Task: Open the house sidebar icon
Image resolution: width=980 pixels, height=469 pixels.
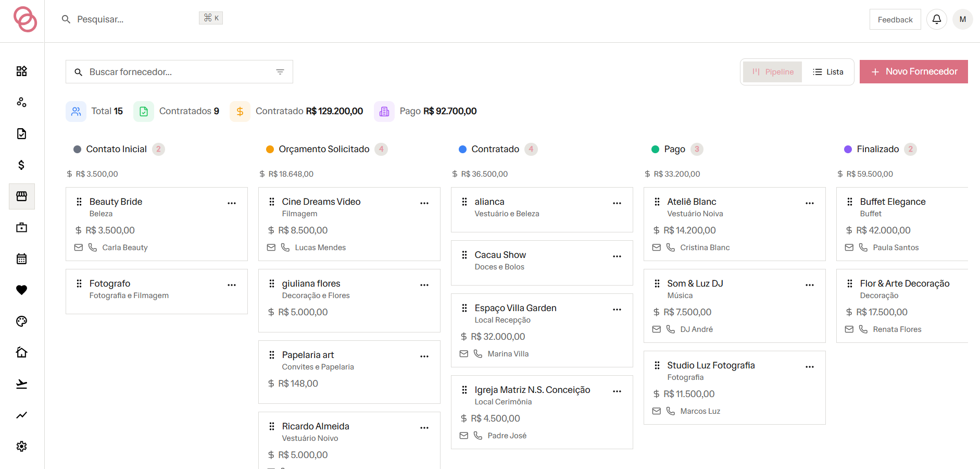Action: 21,352
